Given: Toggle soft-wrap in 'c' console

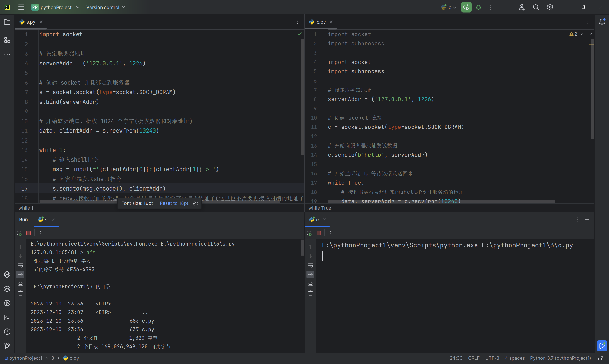Looking at the screenshot, I should pos(310,266).
